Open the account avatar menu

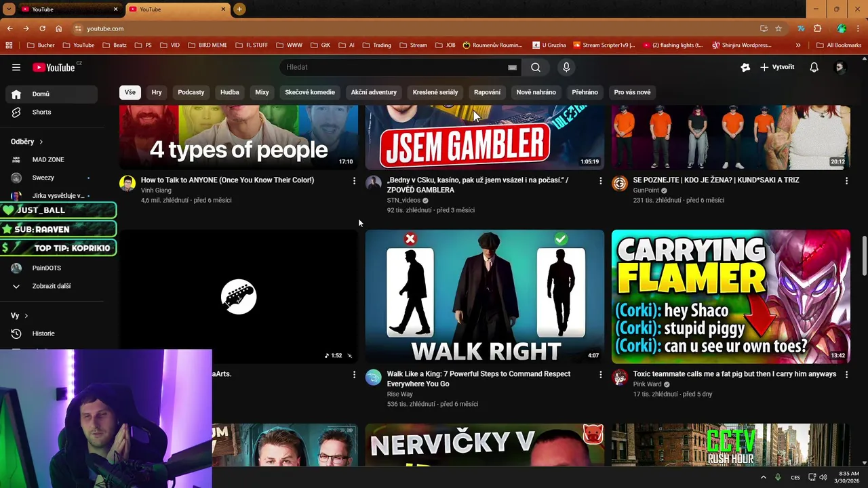pos(840,67)
